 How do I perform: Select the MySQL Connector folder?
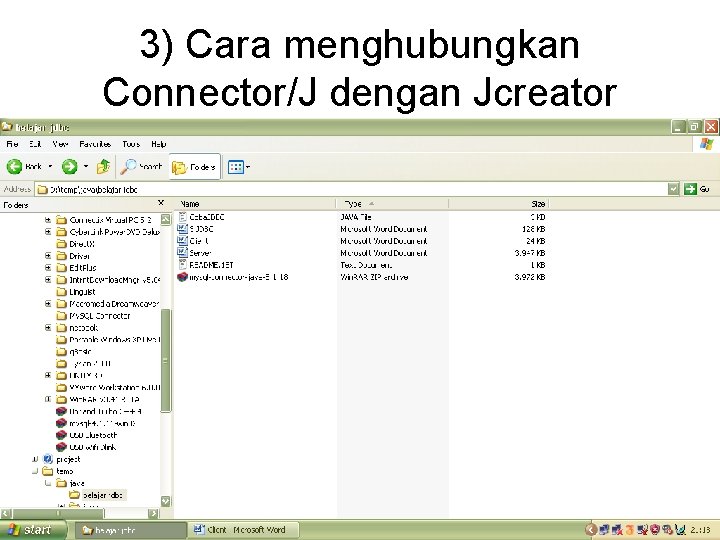[x=93, y=315]
